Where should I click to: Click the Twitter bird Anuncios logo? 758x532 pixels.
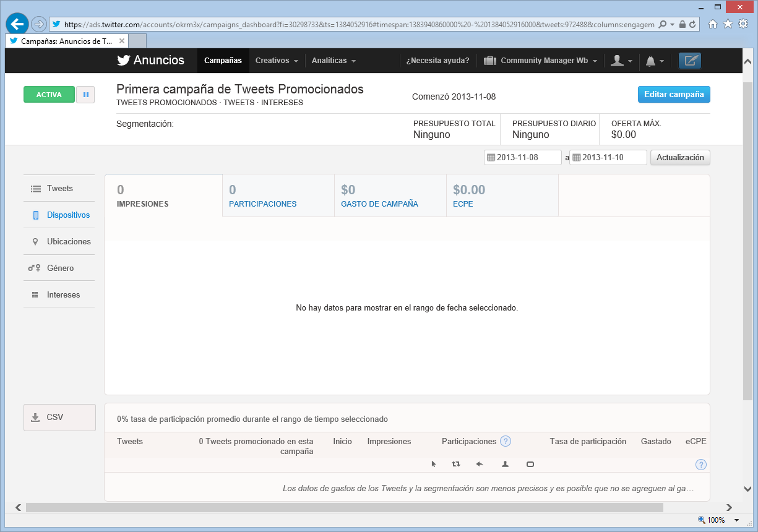[x=150, y=60]
